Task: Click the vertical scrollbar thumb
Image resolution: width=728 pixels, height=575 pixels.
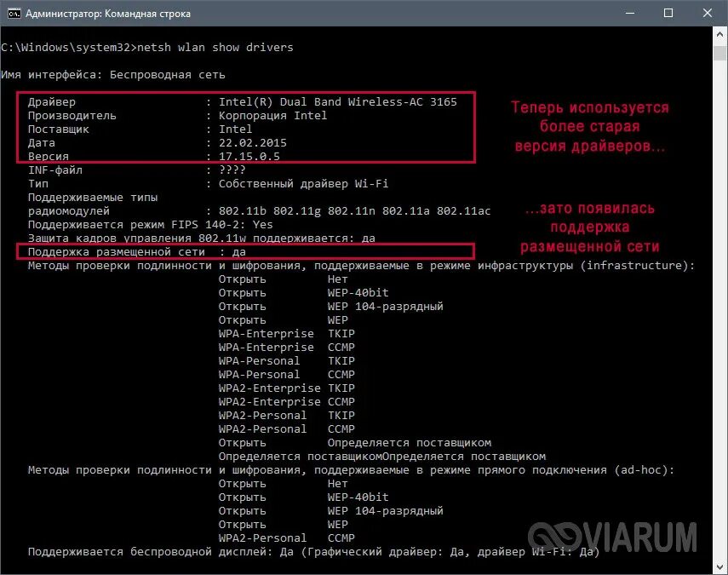Action: pyautogui.click(x=719, y=52)
